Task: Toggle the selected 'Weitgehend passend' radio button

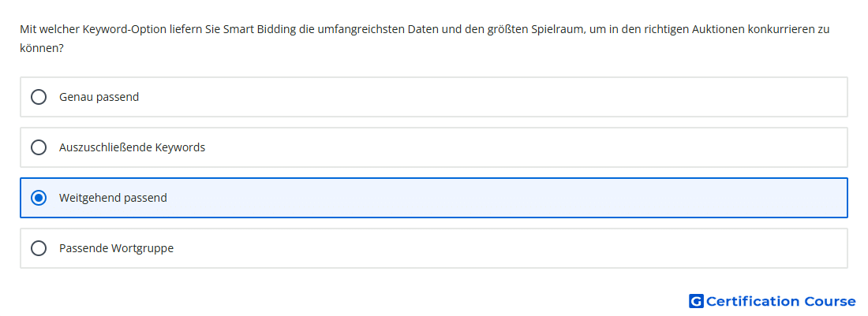Action: [39, 198]
